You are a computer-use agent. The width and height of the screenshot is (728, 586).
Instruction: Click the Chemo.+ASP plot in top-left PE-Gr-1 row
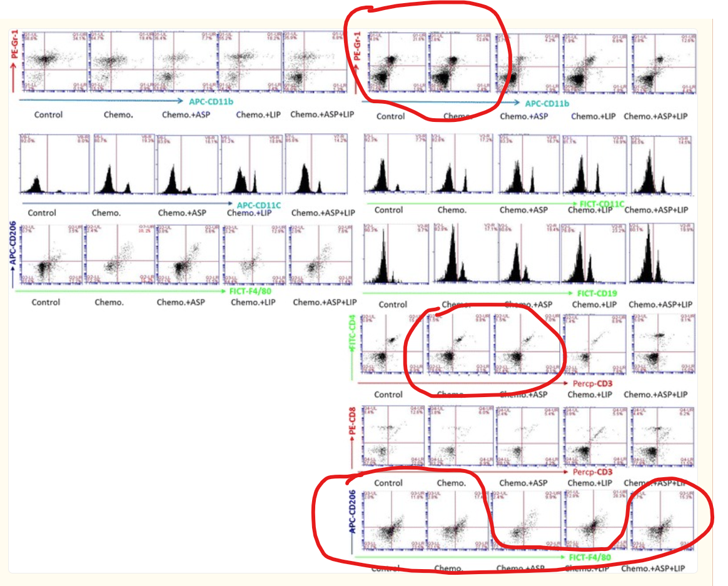(185, 61)
